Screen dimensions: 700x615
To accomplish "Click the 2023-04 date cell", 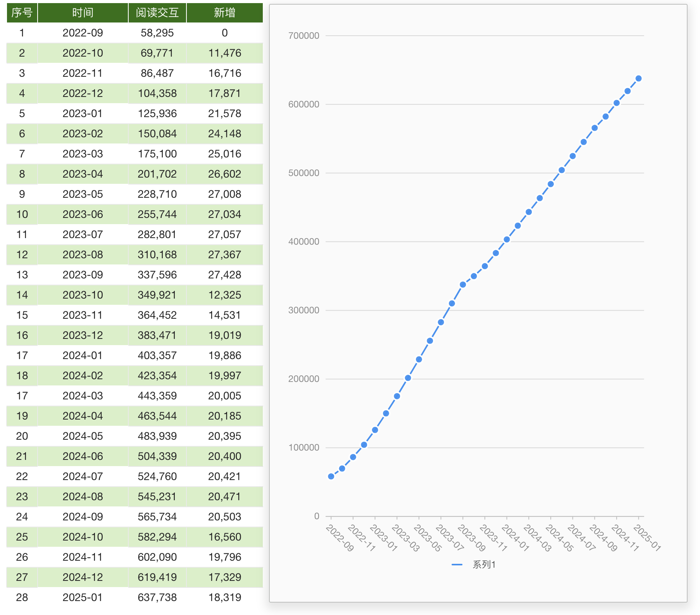I will pyautogui.click(x=83, y=174).
